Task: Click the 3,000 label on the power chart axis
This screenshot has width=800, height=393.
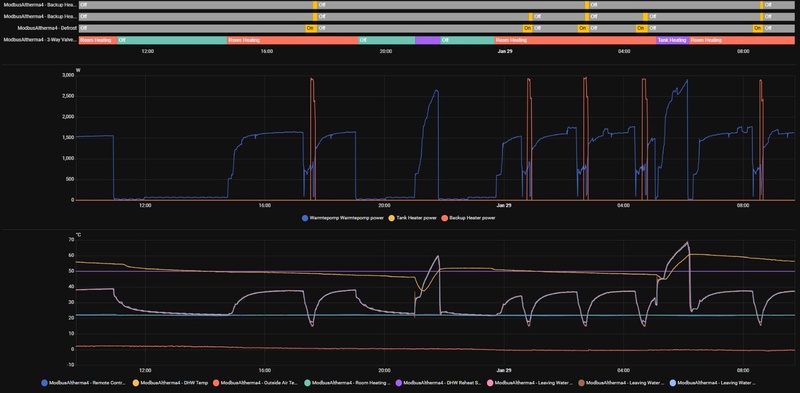Action: 67,75
